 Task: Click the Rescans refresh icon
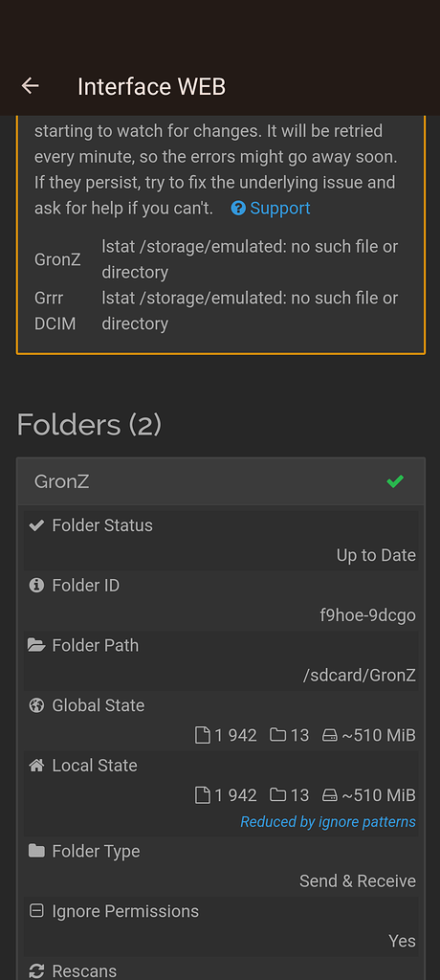pos(37,971)
